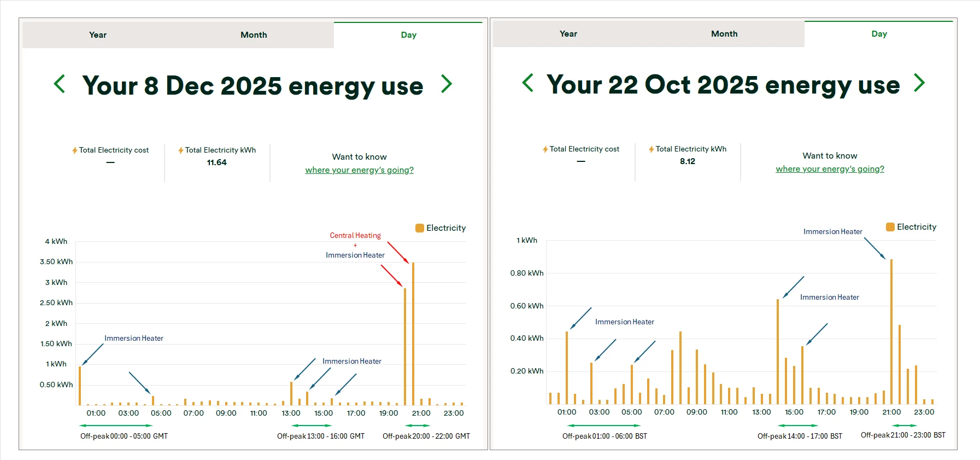
Task: Open Year tab in right panel
Action: [x=568, y=34]
